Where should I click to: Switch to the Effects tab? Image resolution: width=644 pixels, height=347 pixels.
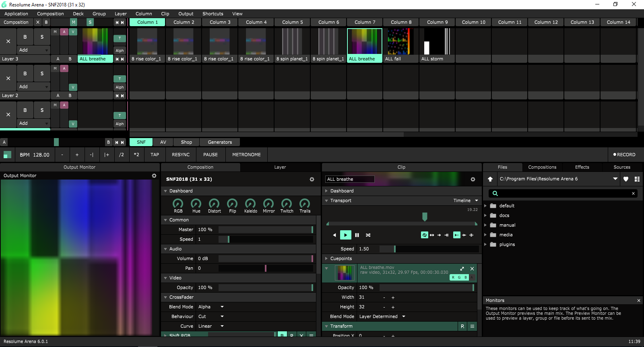click(x=582, y=167)
